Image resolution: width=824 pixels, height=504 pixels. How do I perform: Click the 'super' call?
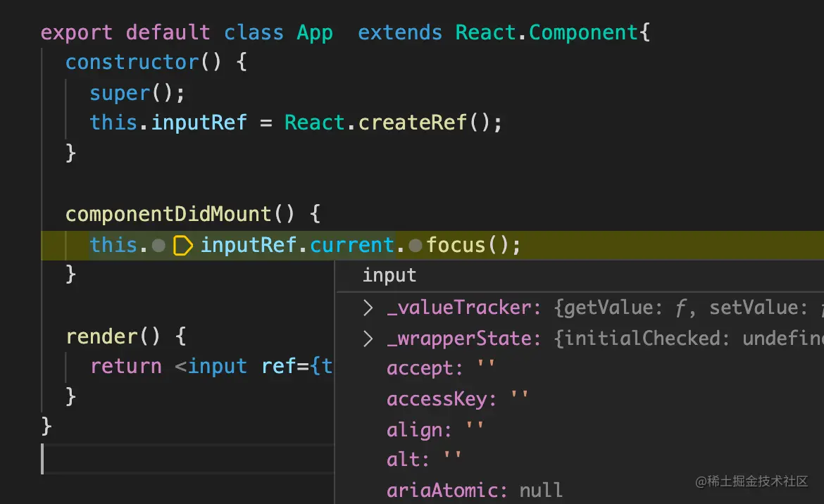(x=120, y=94)
